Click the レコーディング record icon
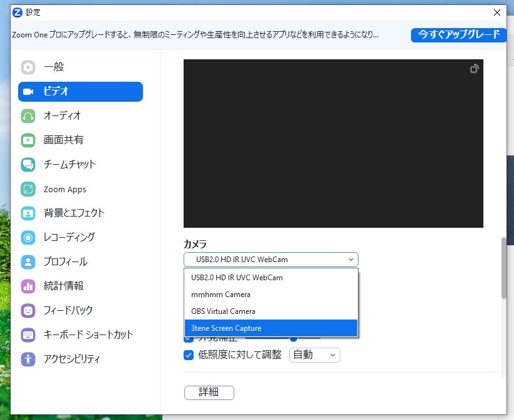 [x=28, y=238]
